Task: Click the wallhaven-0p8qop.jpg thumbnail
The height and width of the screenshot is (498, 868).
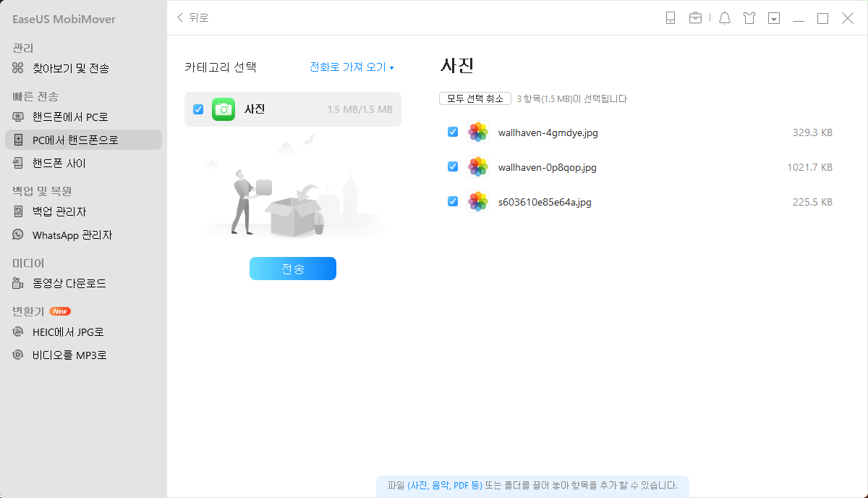Action: point(477,166)
